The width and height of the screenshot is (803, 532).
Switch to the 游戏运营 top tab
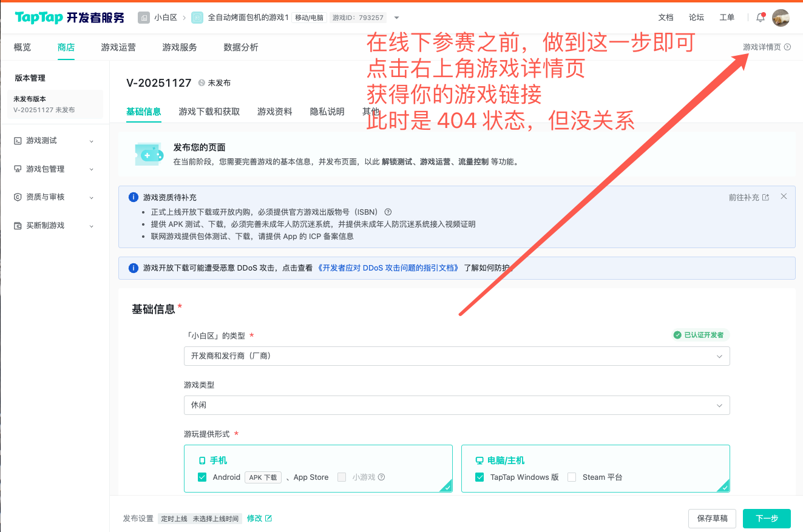point(118,47)
